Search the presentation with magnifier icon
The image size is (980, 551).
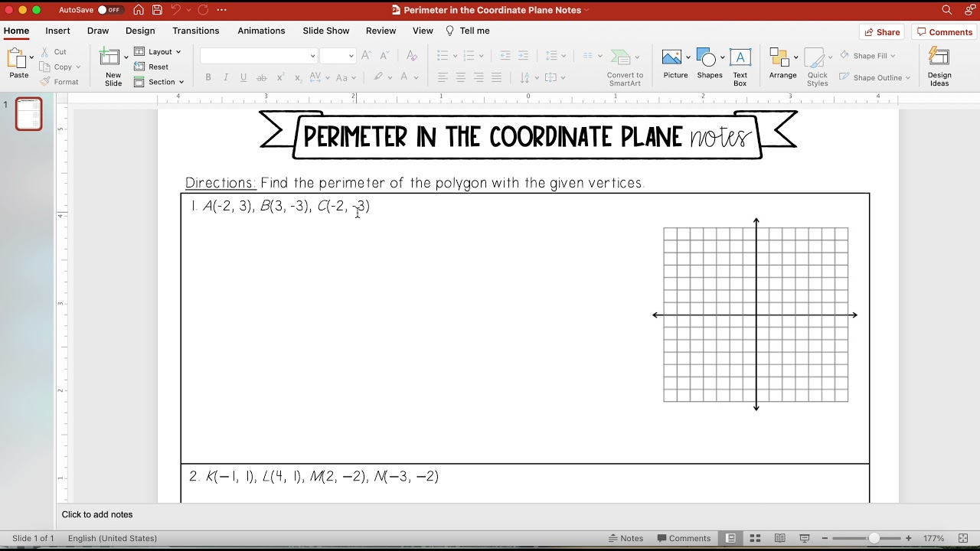[947, 10]
